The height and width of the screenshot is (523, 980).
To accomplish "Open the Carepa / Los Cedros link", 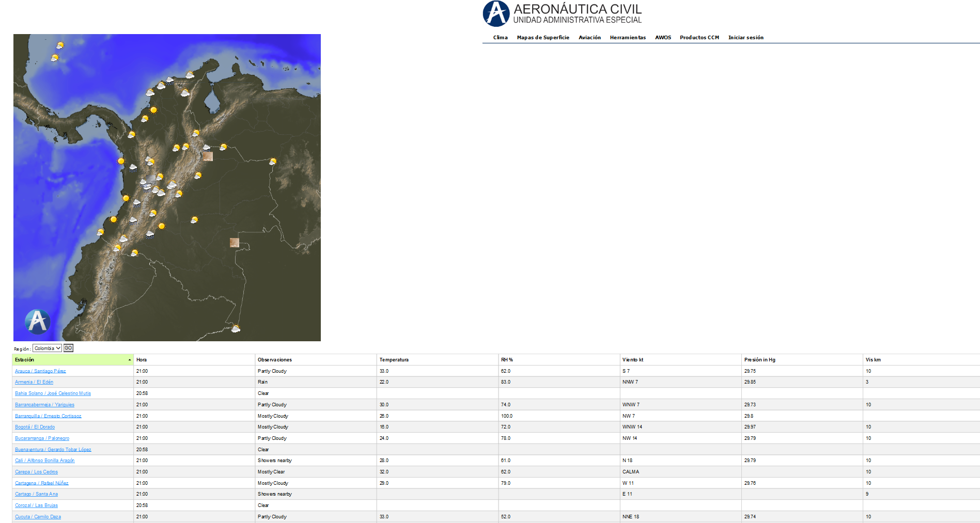I will click(36, 472).
